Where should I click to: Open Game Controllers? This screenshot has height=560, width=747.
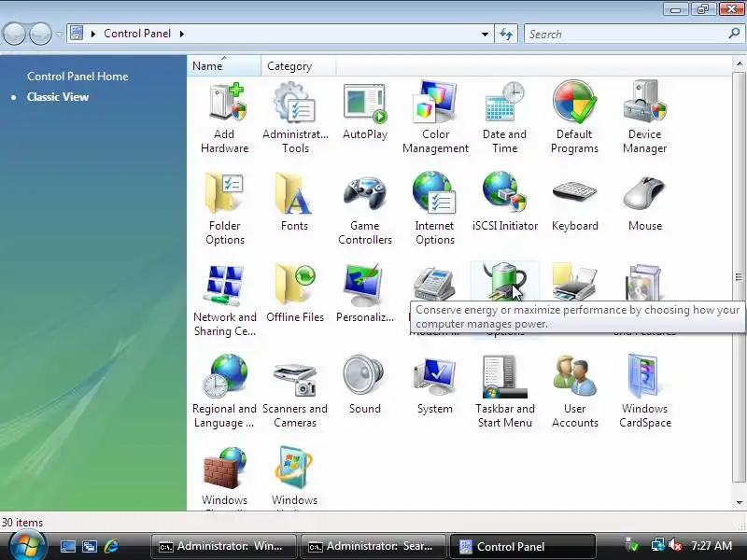tap(365, 209)
